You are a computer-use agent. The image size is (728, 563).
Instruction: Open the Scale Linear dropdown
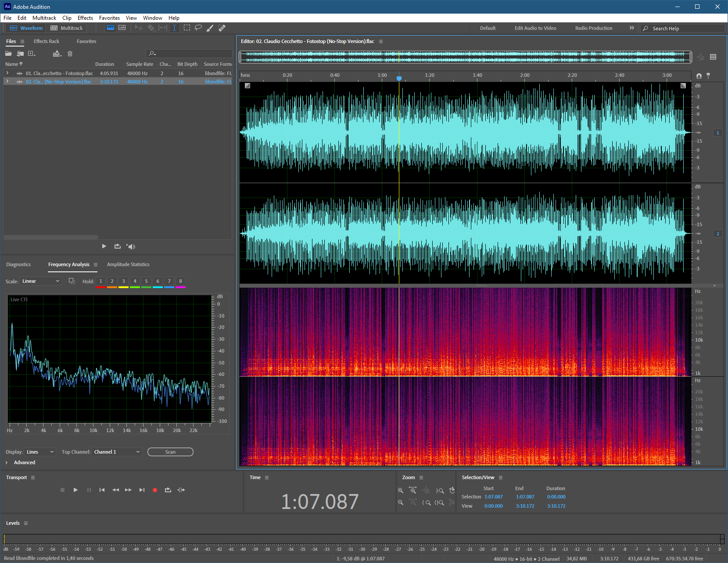coord(40,281)
